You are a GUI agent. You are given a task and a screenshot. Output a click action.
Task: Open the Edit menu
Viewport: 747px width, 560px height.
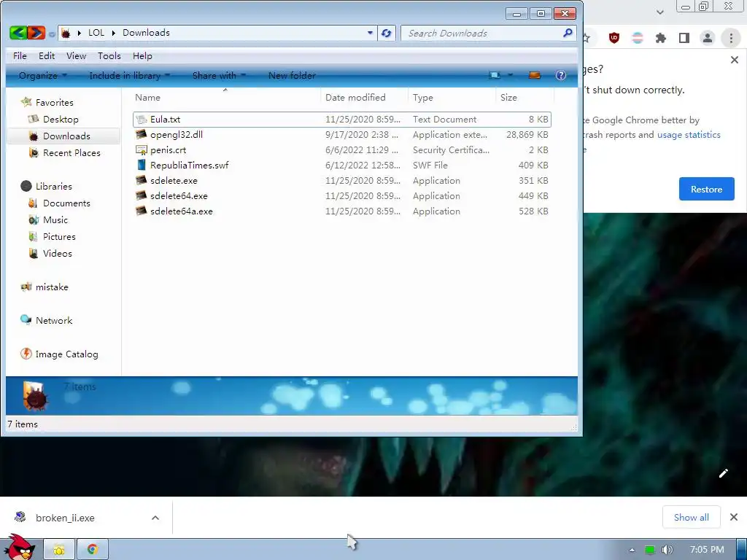[x=47, y=56]
